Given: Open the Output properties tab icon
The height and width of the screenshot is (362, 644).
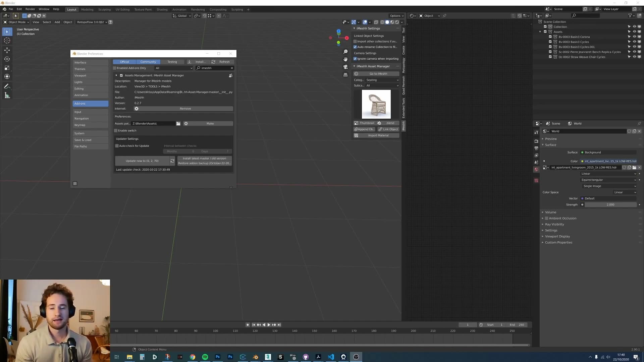Looking at the screenshot, I should pos(536,148).
